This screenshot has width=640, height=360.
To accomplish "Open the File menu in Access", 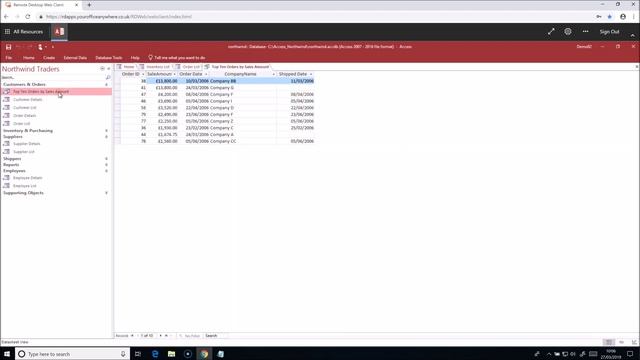I will pos(9,58).
